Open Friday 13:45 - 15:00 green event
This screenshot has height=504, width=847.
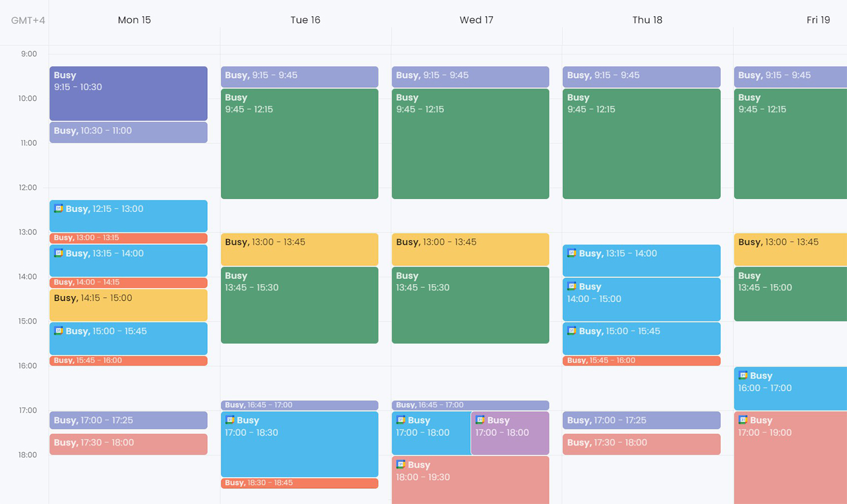pos(791,294)
